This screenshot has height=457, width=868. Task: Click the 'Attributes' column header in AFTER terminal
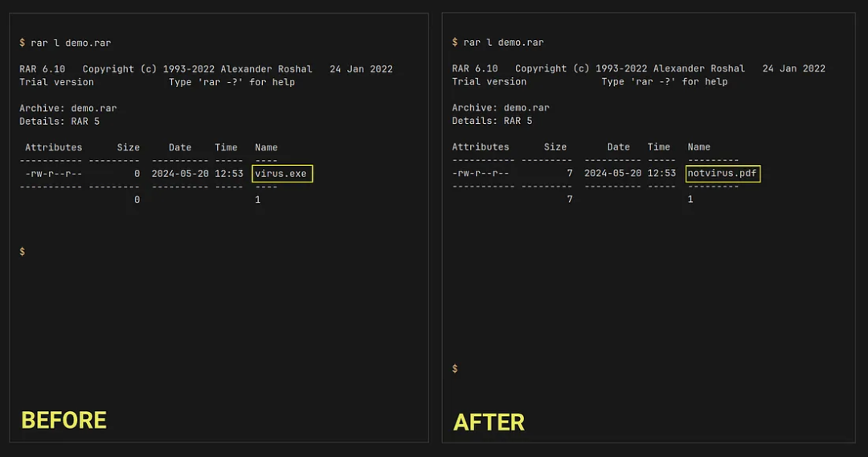481,146
